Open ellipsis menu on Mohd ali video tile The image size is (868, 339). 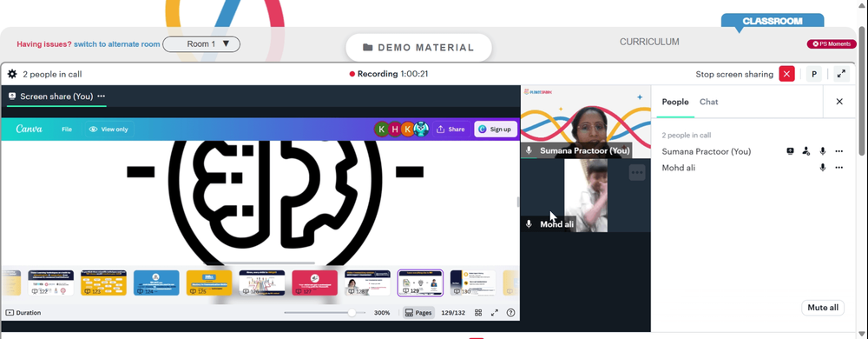(x=637, y=172)
